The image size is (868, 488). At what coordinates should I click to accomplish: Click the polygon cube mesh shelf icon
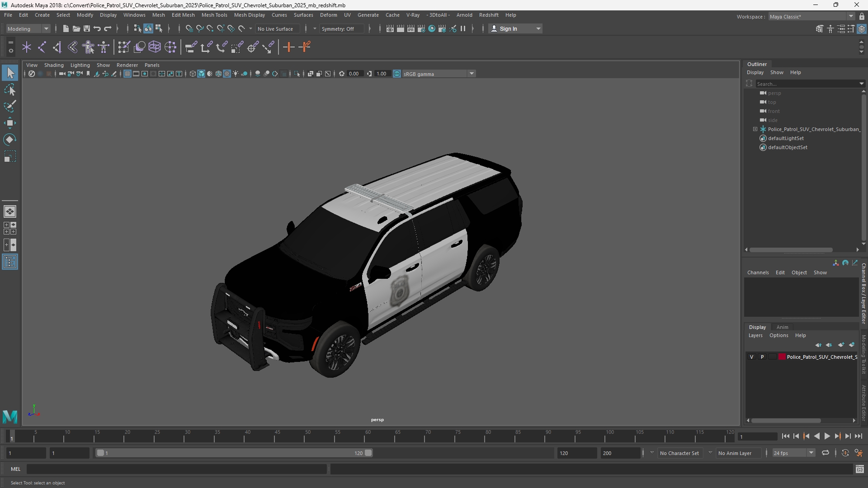click(155, 47)
